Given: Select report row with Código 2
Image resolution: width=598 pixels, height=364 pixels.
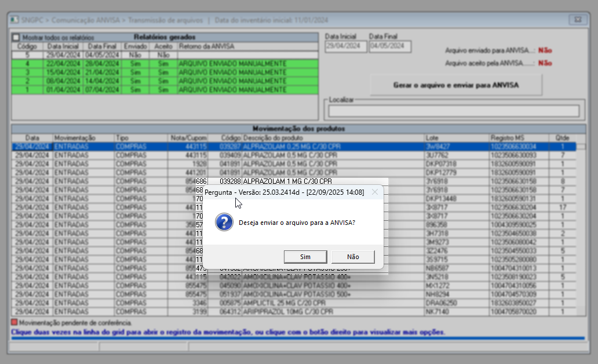Looking at the screenshot, I should click(165, 81).
